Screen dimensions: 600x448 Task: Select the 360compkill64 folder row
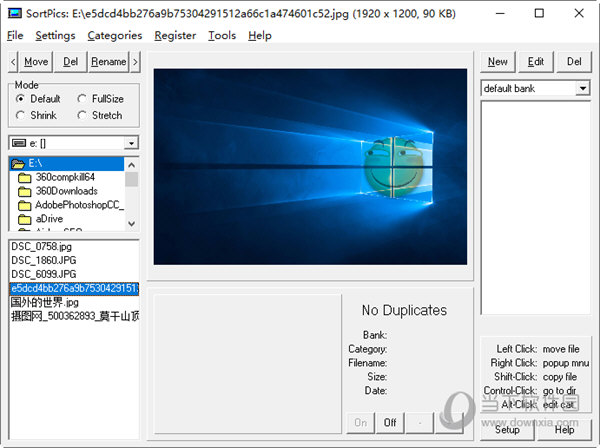(65, 177)
